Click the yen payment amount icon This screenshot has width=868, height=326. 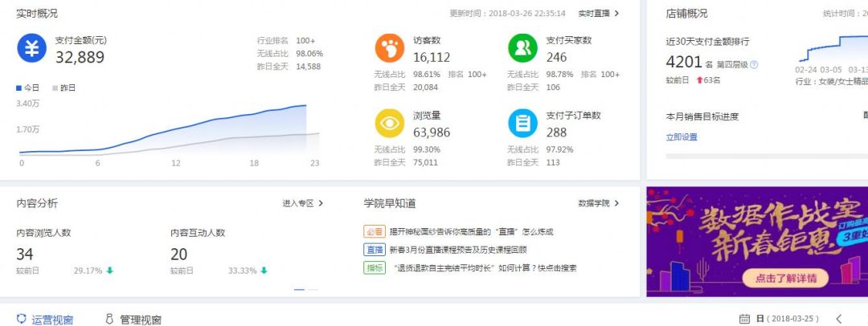tap(31, 48)
